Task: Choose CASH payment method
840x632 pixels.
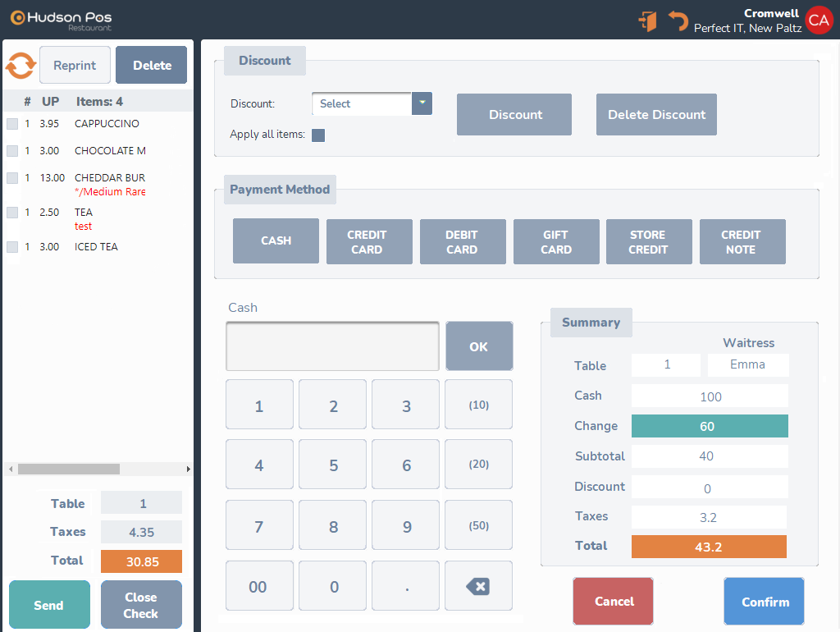Action: [x=276, y=241]
